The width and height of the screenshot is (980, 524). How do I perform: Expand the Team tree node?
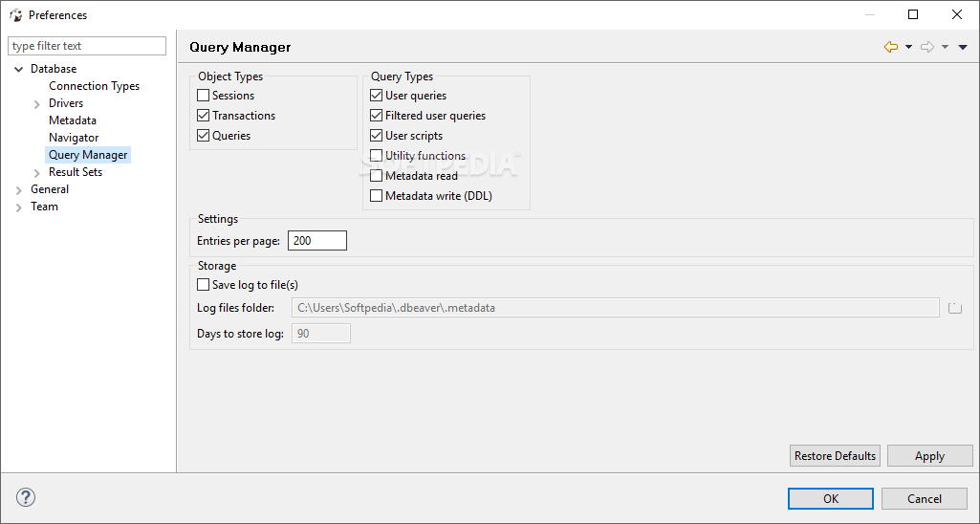coord(19,207)
